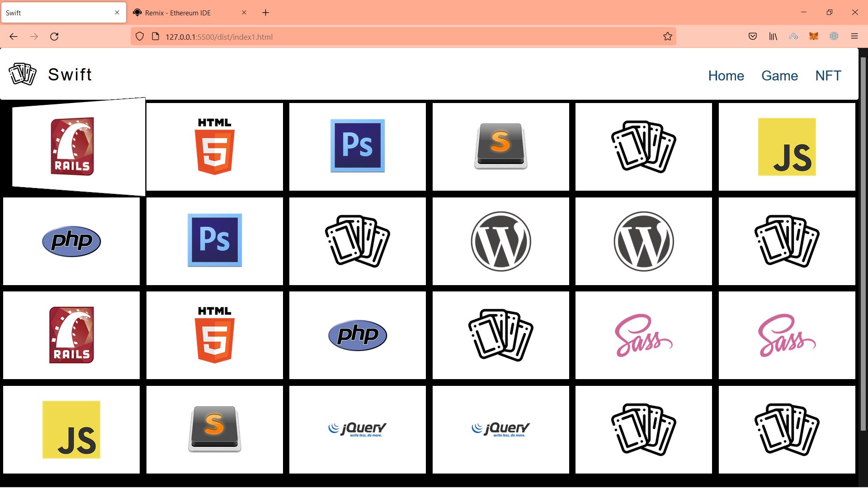Select the right jQuery card
This screenshot has height=488, width=868.
pyautogui.click(x=501, y=430)
